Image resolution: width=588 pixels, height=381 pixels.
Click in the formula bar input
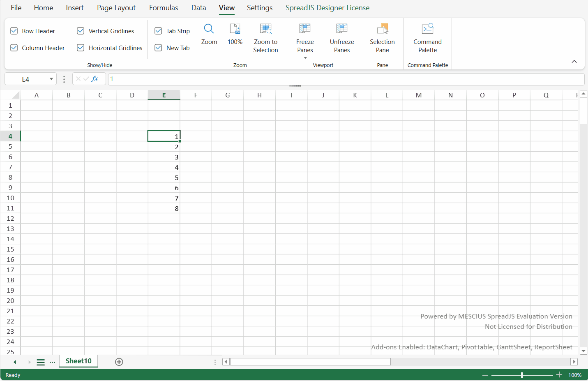pyautogui.click(x=346, y=79)
